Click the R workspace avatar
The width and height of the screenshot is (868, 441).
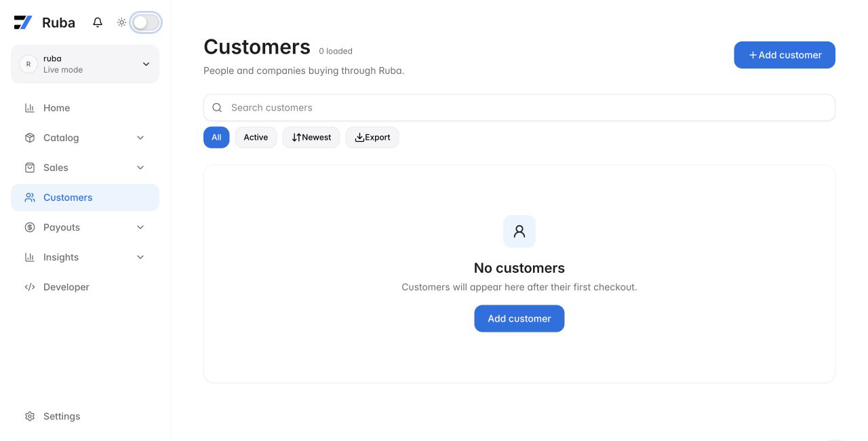click(28, 64)
